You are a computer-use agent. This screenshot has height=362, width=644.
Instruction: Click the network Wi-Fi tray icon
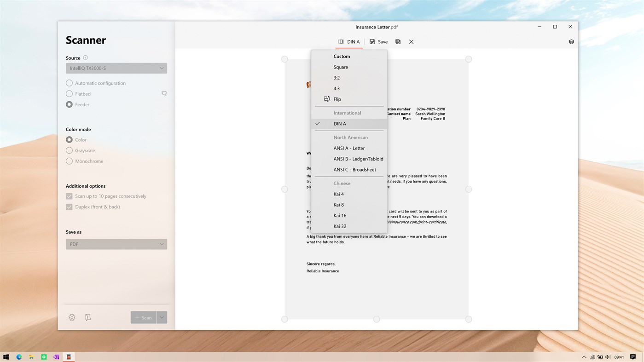pyautogui.click(x=592, y=357)
